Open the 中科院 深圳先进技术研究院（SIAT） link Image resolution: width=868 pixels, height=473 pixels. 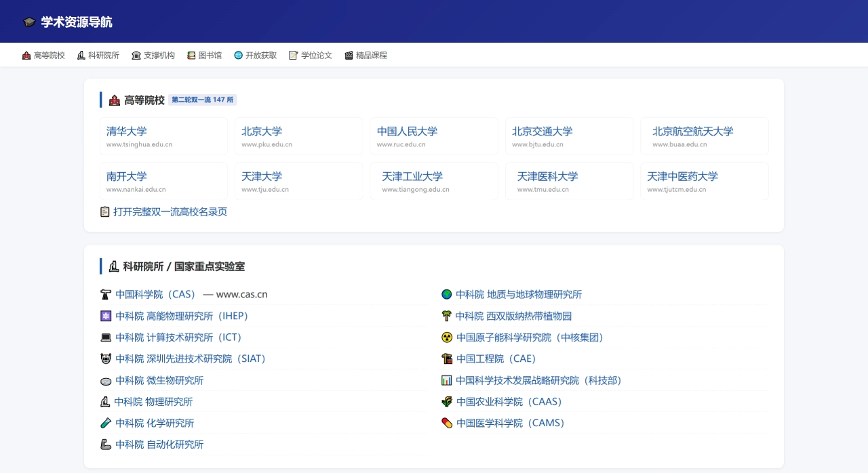click(192, 358)
